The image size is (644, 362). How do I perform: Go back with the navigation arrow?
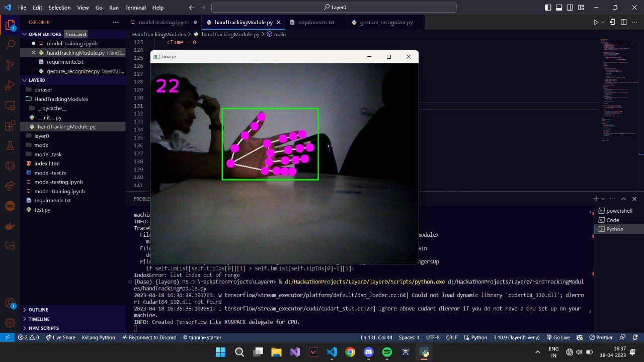pos(192,8)
